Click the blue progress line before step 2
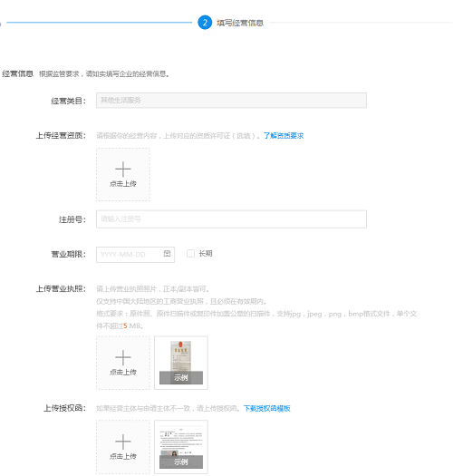Screen dimensions: 453x476 pos(100,22)
